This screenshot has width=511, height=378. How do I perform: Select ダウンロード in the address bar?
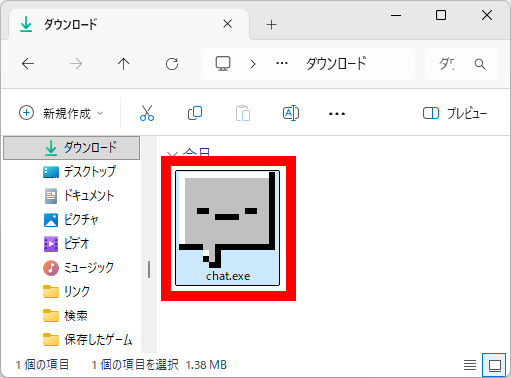336,63
